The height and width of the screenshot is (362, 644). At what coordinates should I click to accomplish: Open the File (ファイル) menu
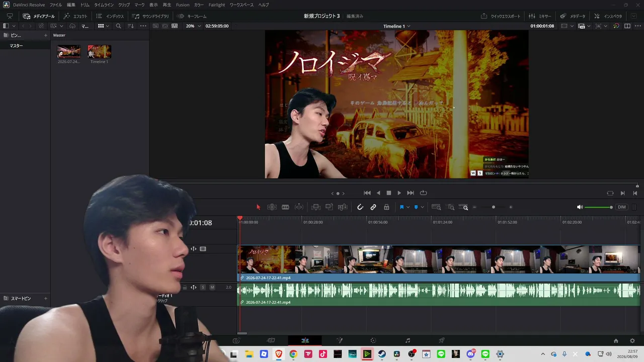[x=56, y=5]
